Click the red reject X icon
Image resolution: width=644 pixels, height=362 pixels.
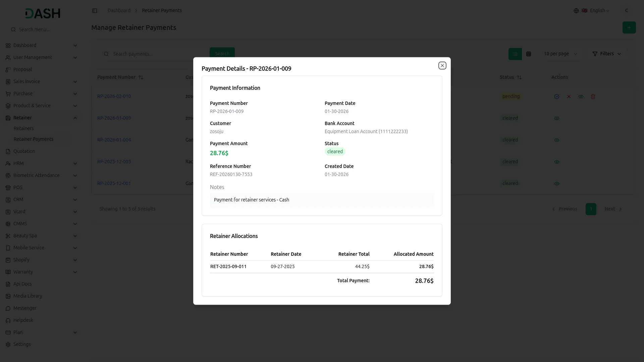click(x=569, y=97)
